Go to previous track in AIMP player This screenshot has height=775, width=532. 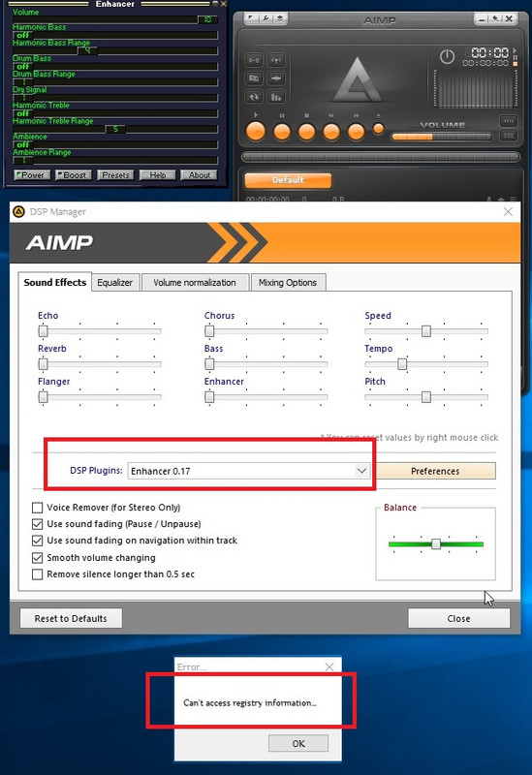(x=331, y=132)
